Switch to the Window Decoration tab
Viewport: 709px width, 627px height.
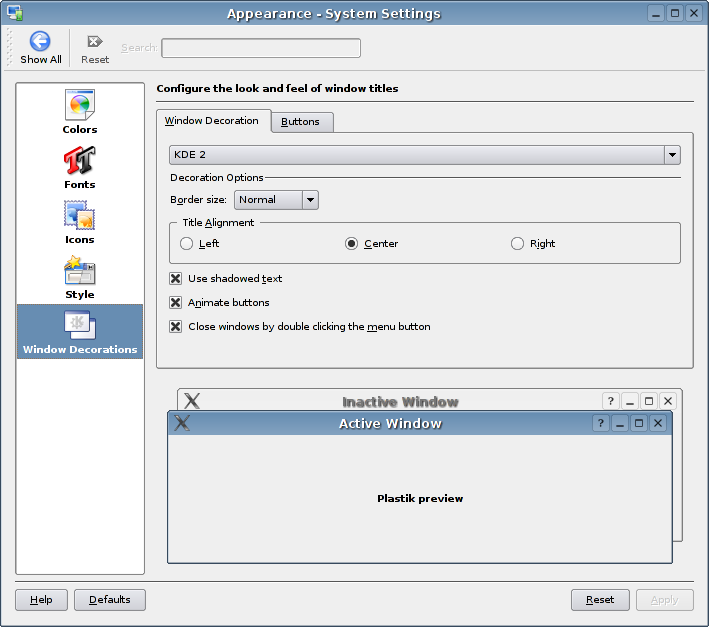[x=212, y=121]
